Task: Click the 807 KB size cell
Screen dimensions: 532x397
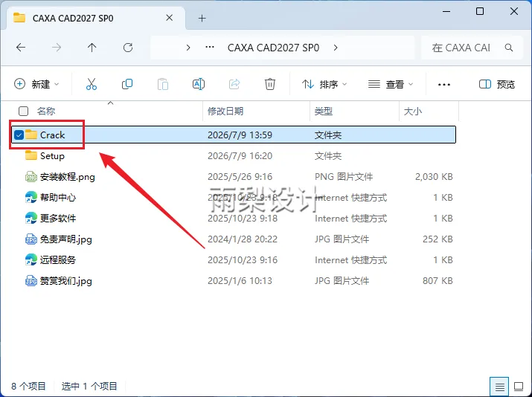Action: (438, 281)
